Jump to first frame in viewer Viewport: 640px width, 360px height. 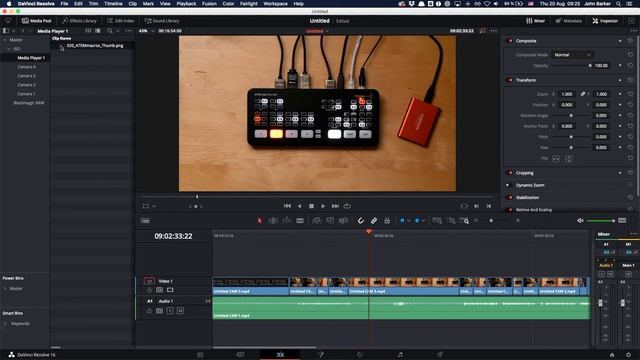tap(287, 206)
